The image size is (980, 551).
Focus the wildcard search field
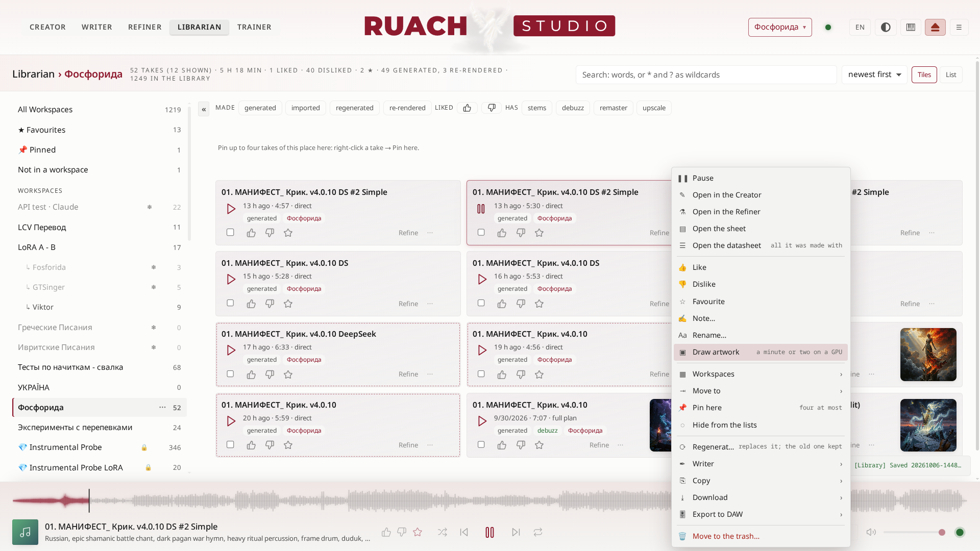706,74
